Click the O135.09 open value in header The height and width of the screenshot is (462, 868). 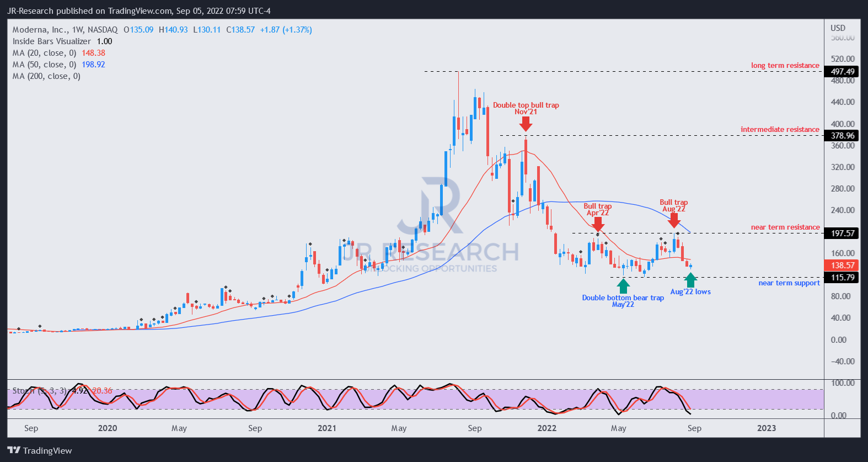pos(138,30)
